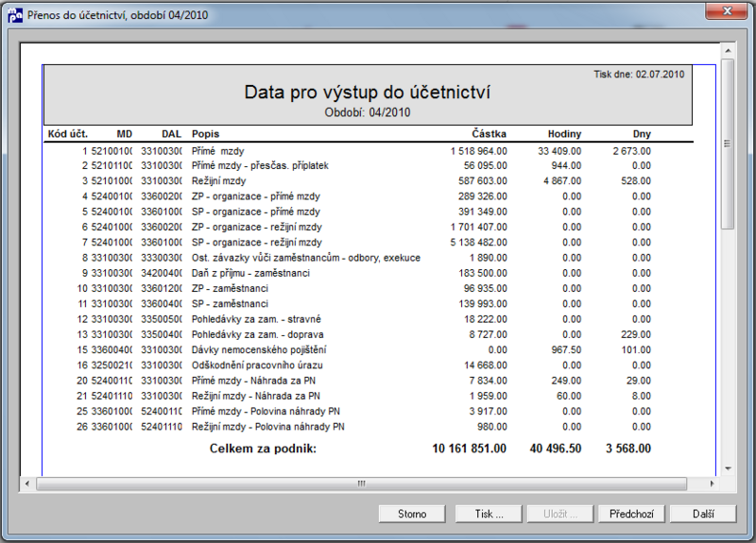Click the hours value 967.50
This screenshot has height=543, width=756.
pyautogui.click(x=566, y=349)
